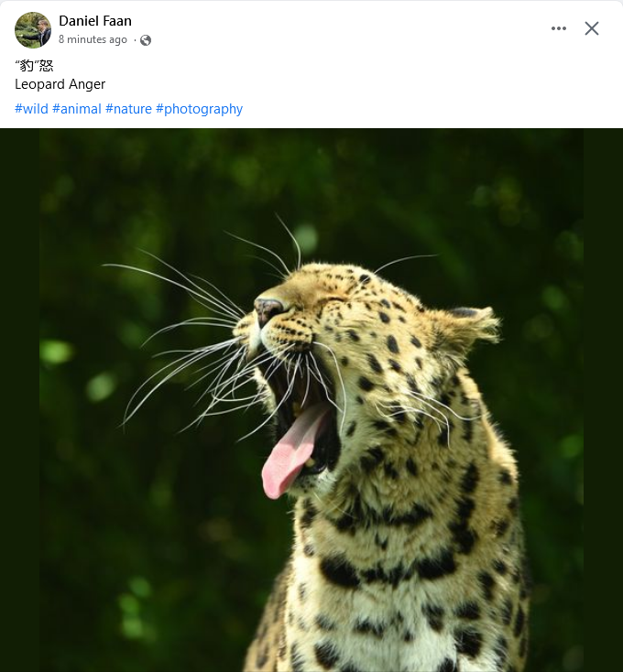Open Daniel Faan's profile name link

(95, 20)
